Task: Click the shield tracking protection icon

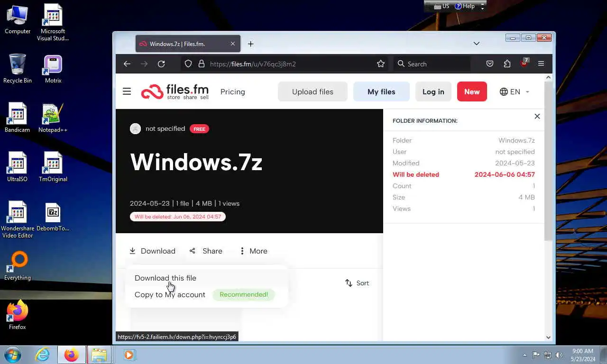Action: pyautogui.click(x=188, y=64)
